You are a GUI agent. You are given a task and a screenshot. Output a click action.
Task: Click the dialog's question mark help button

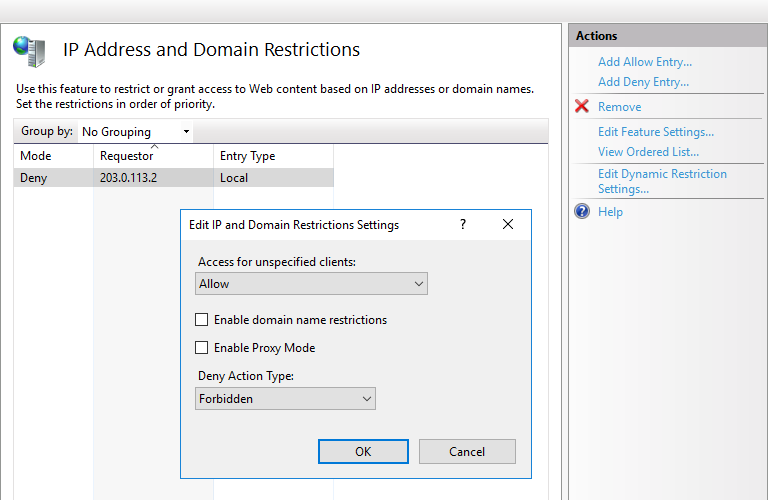(x=462, y=225)
